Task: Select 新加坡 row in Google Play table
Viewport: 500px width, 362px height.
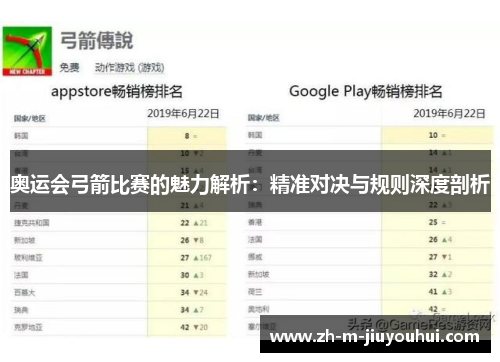Action: tap(370, 274)
